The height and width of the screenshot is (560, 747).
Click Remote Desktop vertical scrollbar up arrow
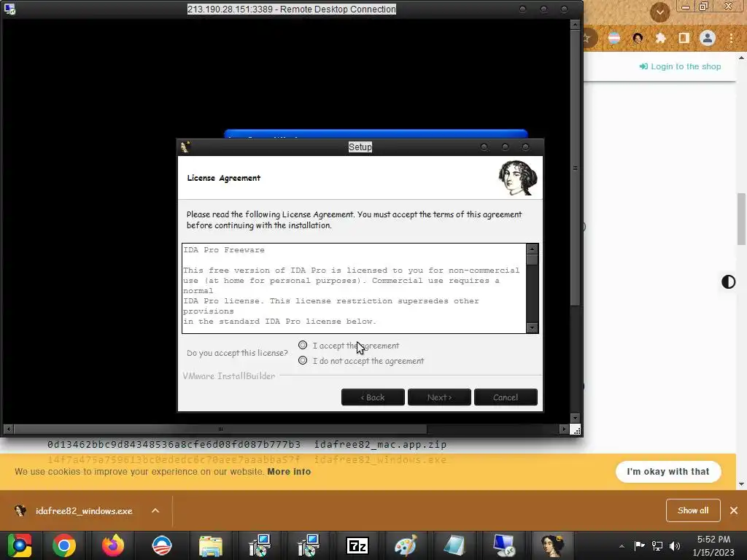tap(575, 24)
